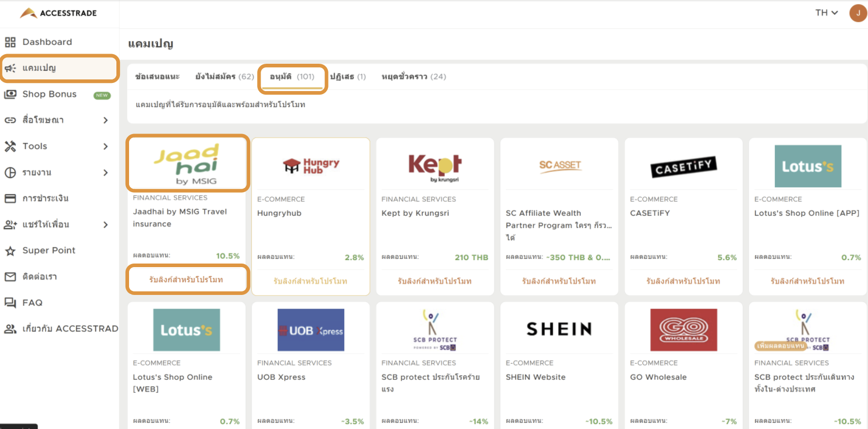
Task: Click the SCB protect ประกันเดินทาง title
Action: click(x=804, y=383)
